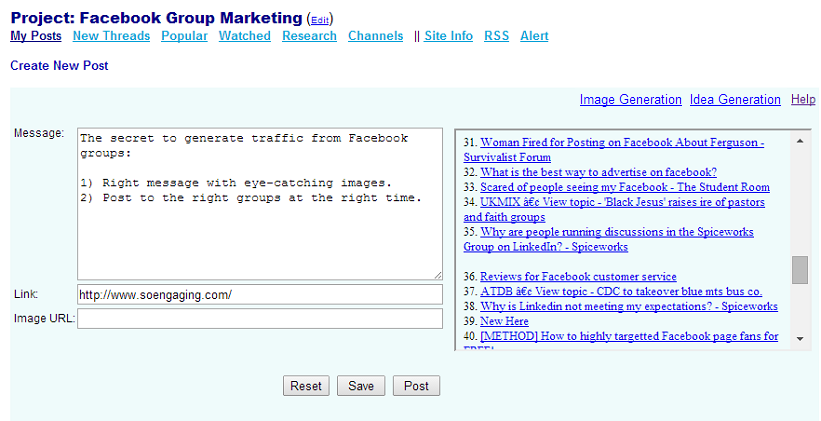Open result 33 Scared of people seeing
The image size is (821, 421).
pos(625,187)
